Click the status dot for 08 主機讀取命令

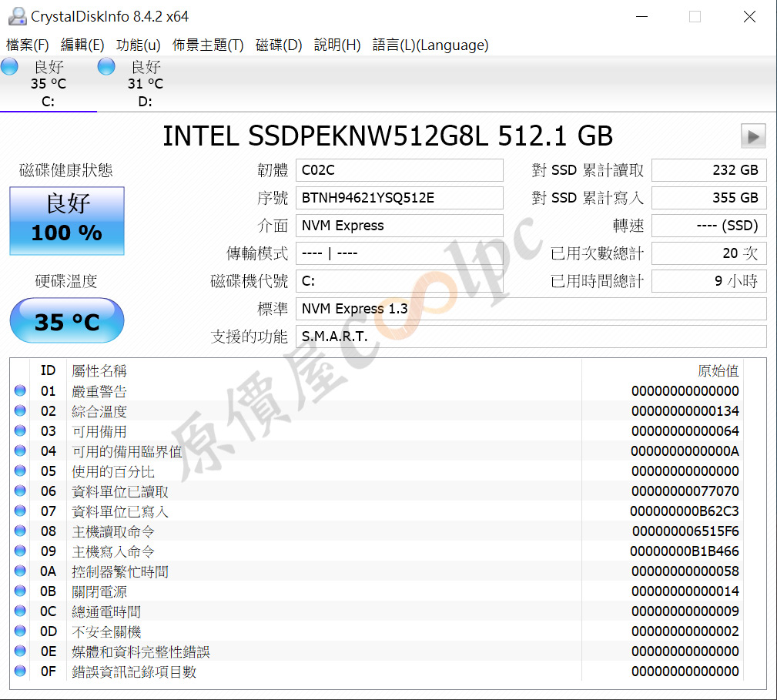pos(20,531)
